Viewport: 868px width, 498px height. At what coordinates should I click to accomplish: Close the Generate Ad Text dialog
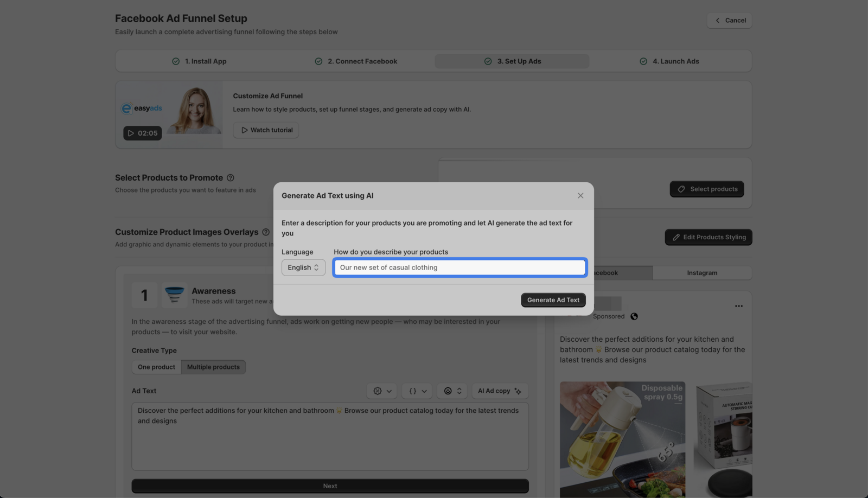pos(580,195)
